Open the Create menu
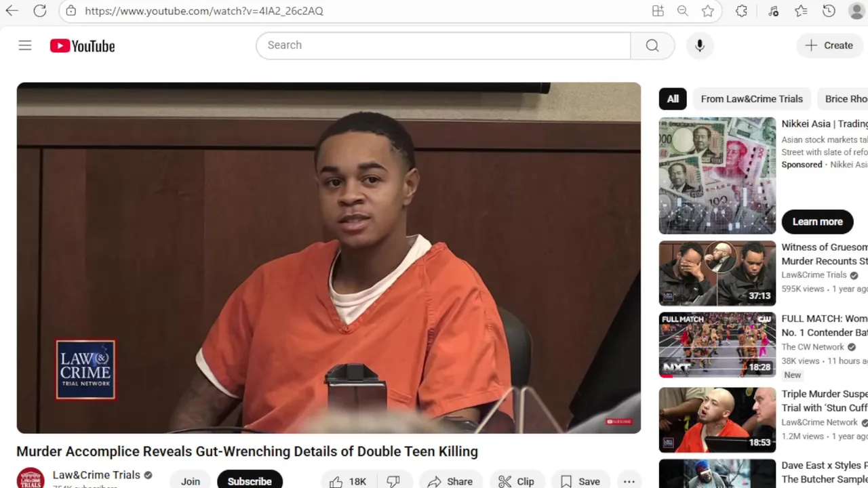The image size is (868, 488). point(829,45)
